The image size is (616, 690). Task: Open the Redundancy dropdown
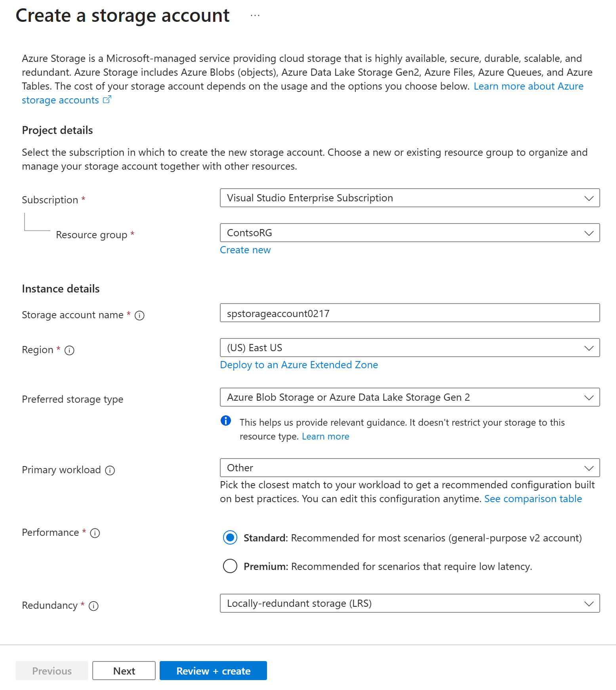[x=410, y=604]
